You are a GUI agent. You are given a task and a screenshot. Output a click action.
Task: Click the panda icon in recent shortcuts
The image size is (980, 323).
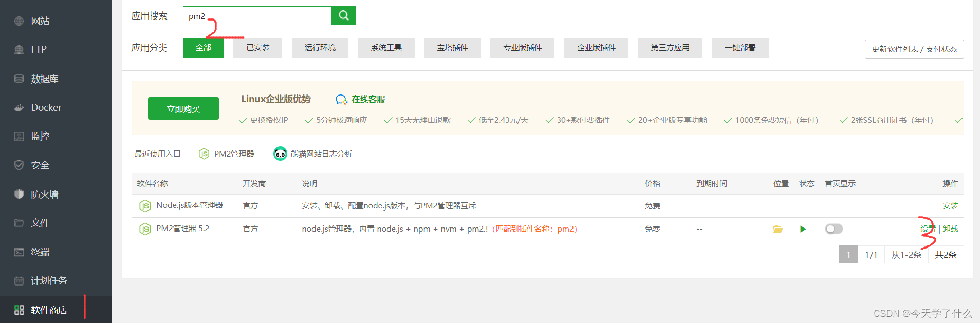coord(280,154)
